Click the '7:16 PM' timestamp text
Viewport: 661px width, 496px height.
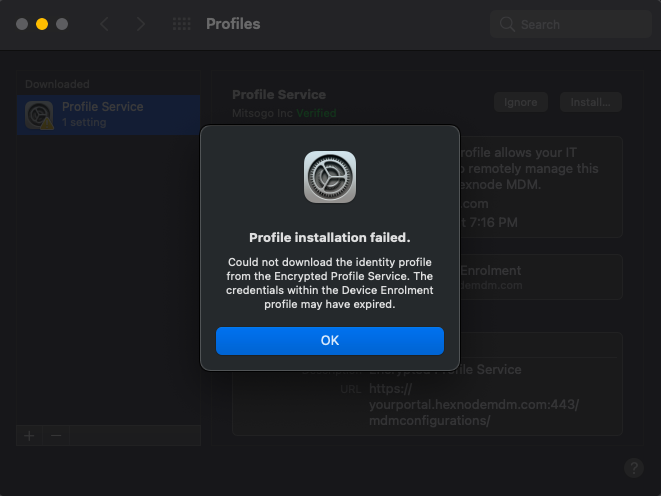(x=494, y=223)
